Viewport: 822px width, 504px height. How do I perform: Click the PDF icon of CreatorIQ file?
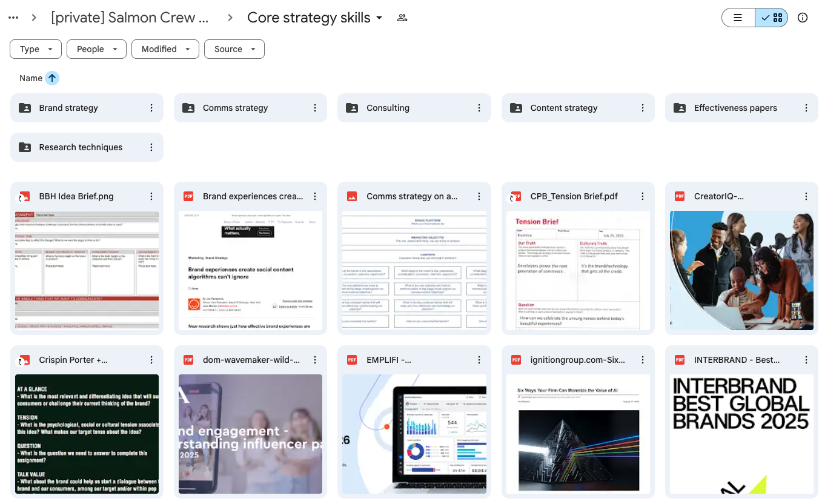point(680,196)
